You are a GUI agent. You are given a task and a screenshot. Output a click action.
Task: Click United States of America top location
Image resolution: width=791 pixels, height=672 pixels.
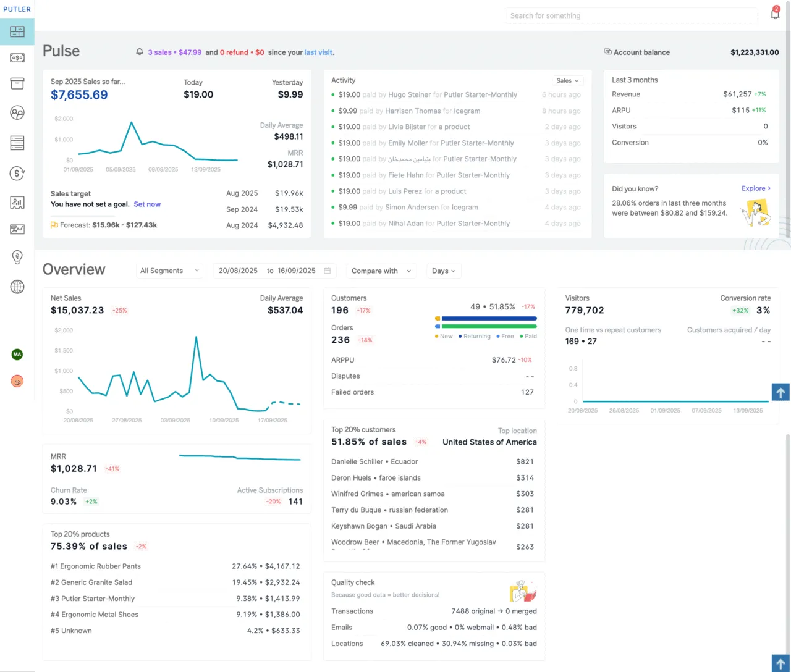click(x=489, y=442)
